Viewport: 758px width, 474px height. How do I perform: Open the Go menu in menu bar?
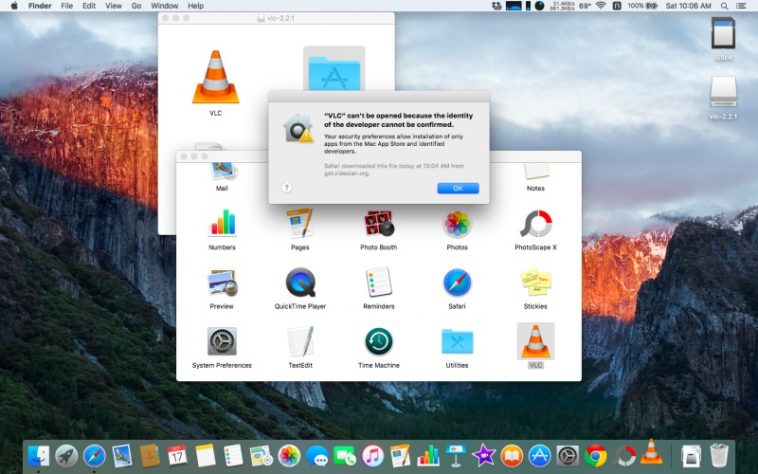(x=136, y=6)
